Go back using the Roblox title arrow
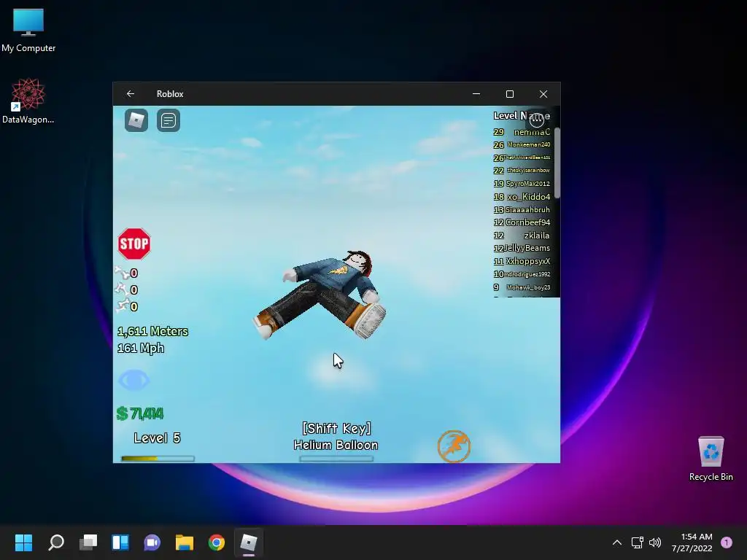Viewport: 747px width, 560px height. [131, 94]
